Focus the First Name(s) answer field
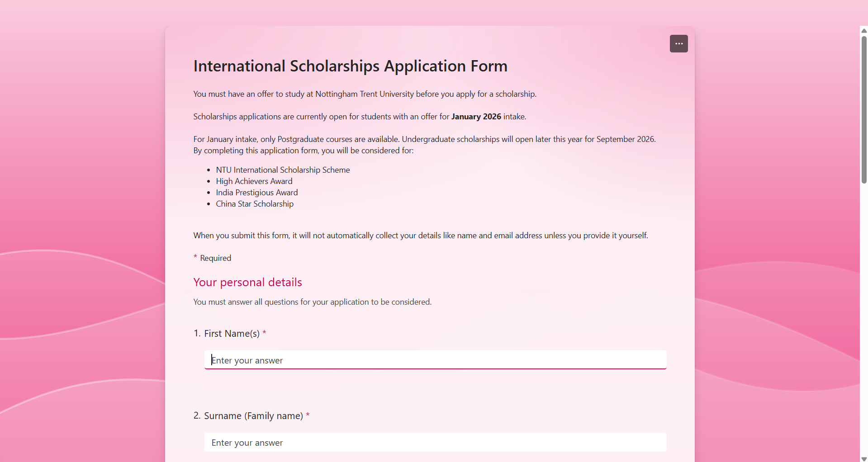Screen dimensions: 868x462 tap(435, 360)
